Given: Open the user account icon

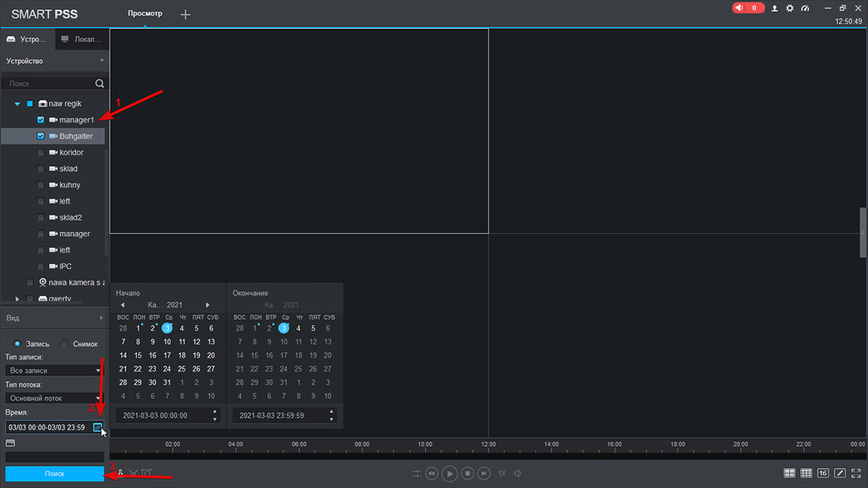Looking at the screenshot, I should (774, 8).
